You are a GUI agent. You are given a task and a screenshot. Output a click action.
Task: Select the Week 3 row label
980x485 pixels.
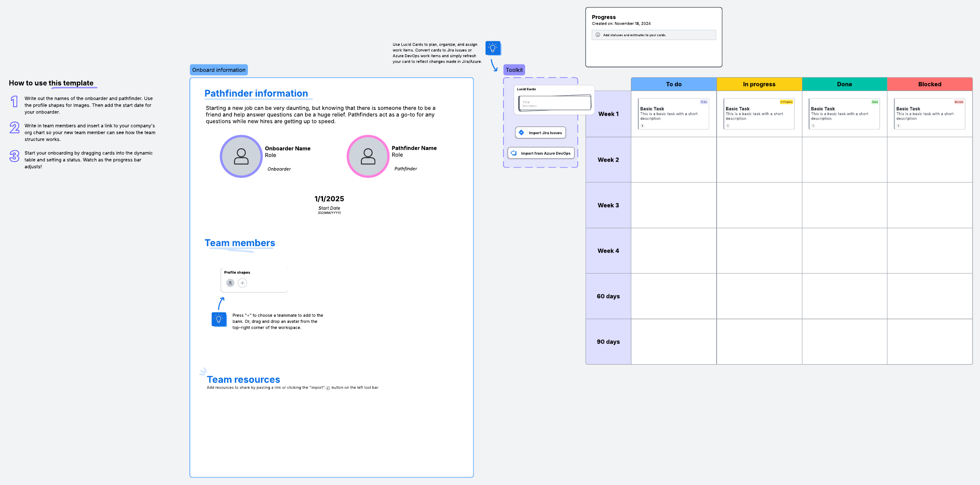coord(608,205)
